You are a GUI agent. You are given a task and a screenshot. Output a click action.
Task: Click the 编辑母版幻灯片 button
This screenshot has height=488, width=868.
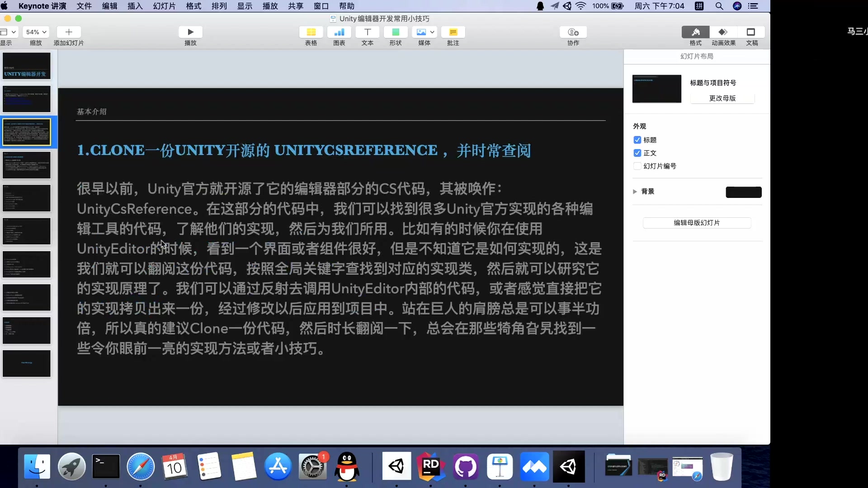coord(697,223)
